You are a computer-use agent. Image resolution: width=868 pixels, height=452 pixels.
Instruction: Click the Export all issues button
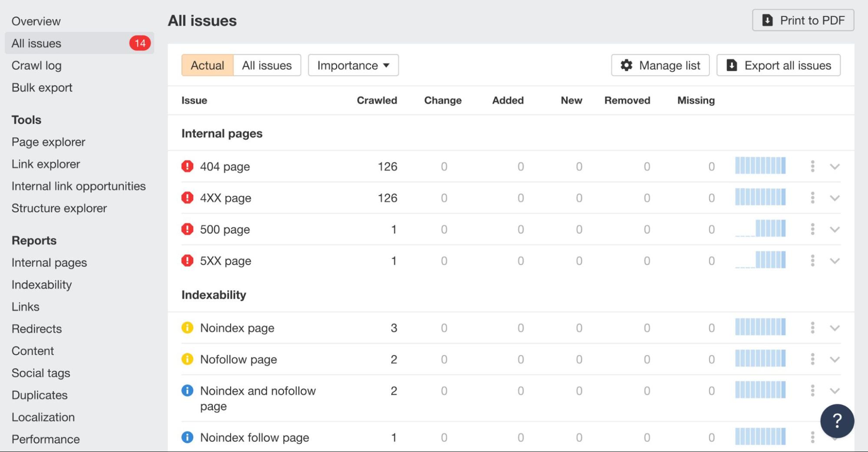(x=779, y=65)
